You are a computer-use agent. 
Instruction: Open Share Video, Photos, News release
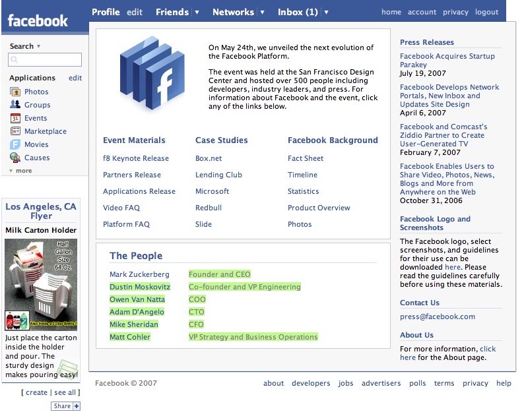click(447, 179)
